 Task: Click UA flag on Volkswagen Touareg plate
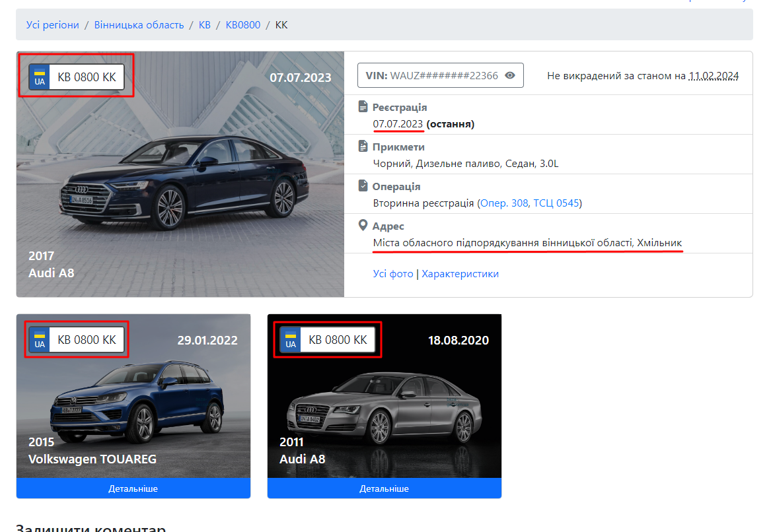(40, 340)
